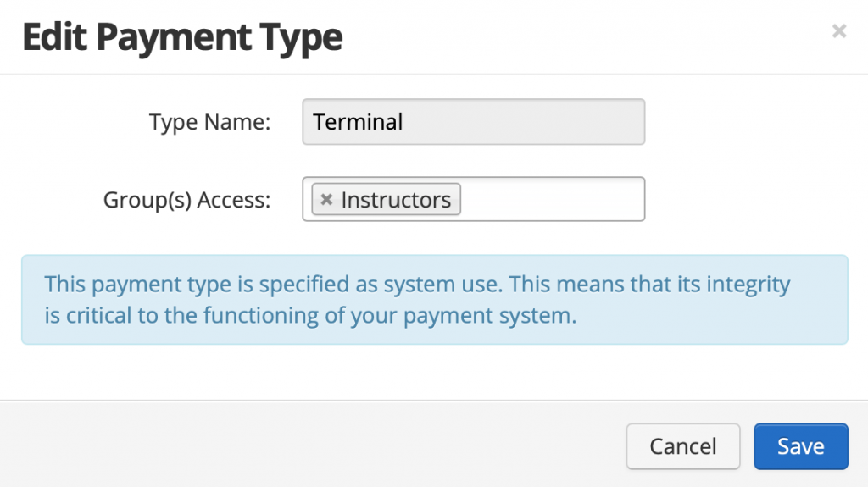Open the Group(s) Access selector

(551, 199)
